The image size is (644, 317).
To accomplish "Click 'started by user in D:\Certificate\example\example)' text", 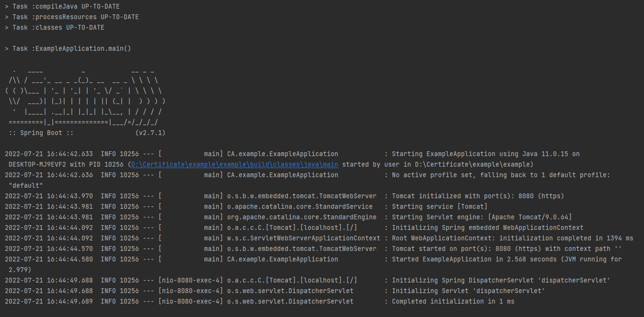I will [x=438, y=164].
